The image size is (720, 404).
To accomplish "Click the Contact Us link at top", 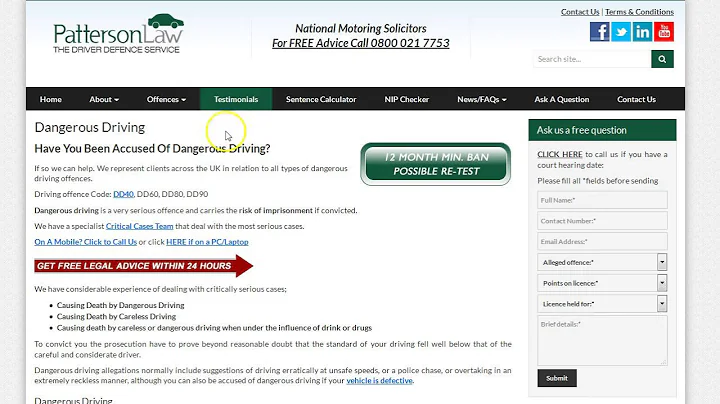I will click(x=580, y=12).
